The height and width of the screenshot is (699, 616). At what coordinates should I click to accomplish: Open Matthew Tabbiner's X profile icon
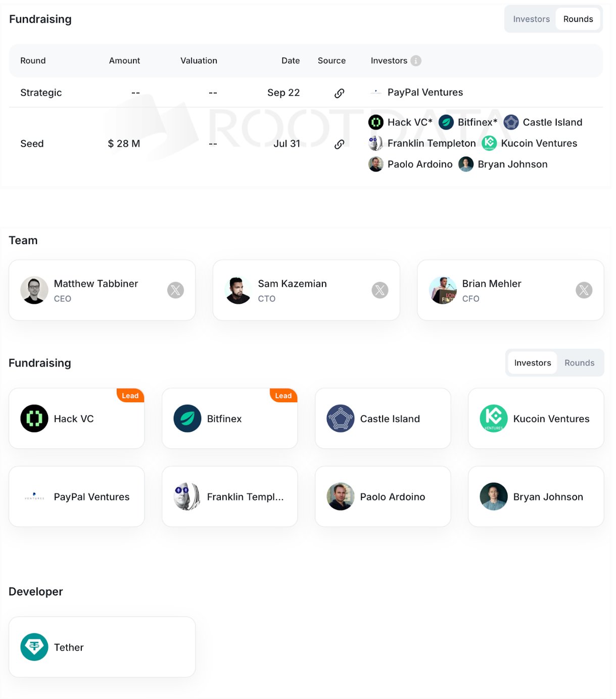pos(175,290)
